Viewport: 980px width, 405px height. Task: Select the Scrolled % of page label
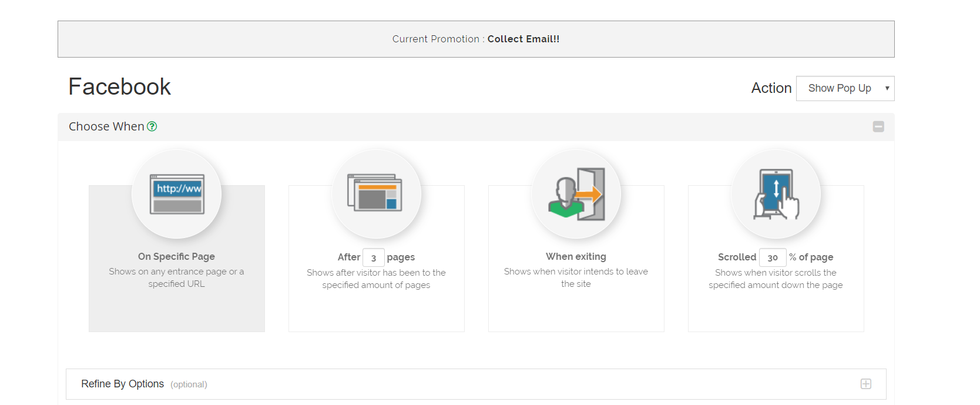[x=737, y=257]
